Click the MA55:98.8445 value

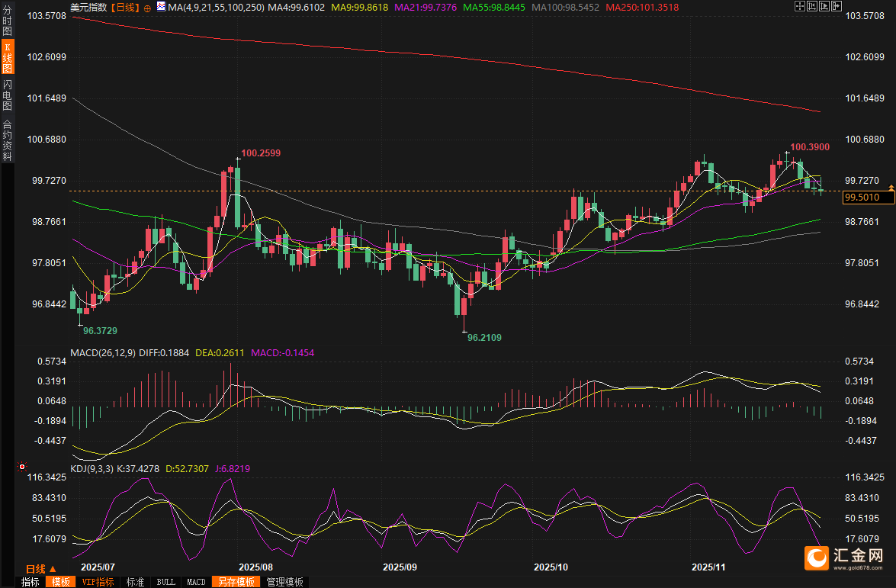493,8
